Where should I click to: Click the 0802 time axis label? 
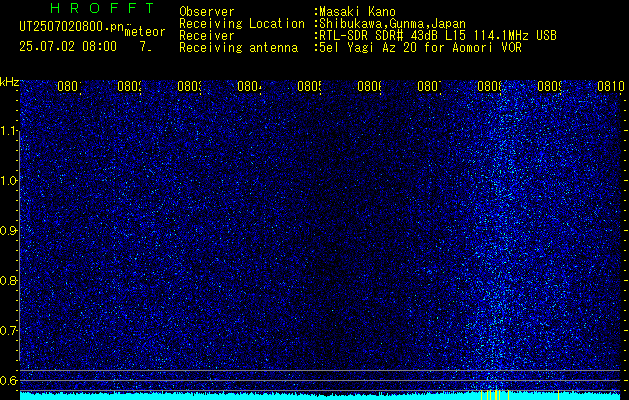pos(129,86)
